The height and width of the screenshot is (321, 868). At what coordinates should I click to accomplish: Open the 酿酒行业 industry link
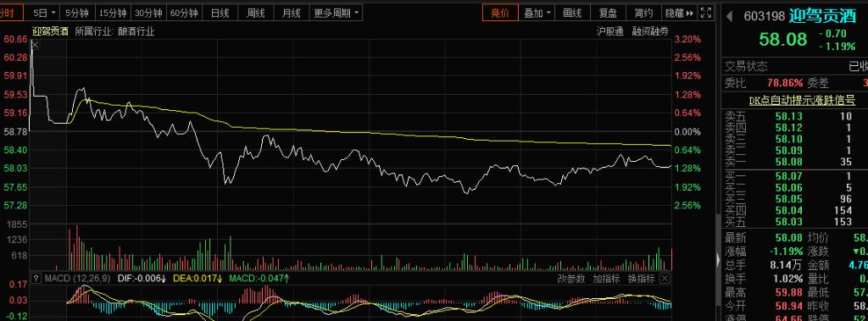pyautogui.click(x=136, y=31)
